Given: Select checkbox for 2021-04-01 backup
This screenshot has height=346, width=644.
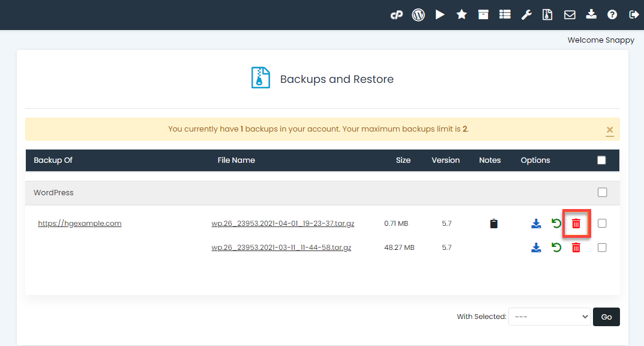Looking at the screenshot, I should point(602,223).
